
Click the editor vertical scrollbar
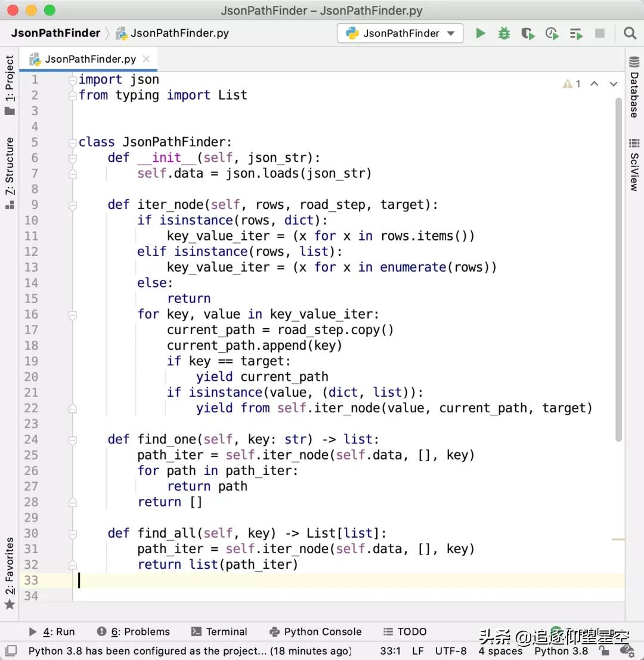tap(618, 269)
